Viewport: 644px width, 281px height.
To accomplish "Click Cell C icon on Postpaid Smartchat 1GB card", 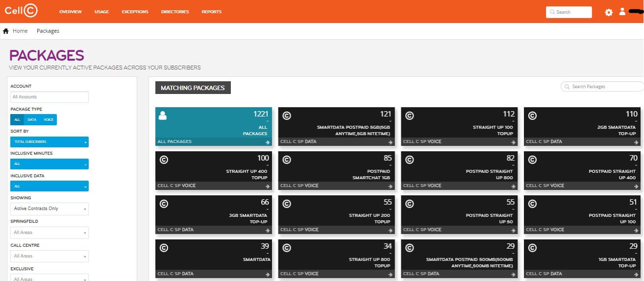I will (x=287, y=160).
